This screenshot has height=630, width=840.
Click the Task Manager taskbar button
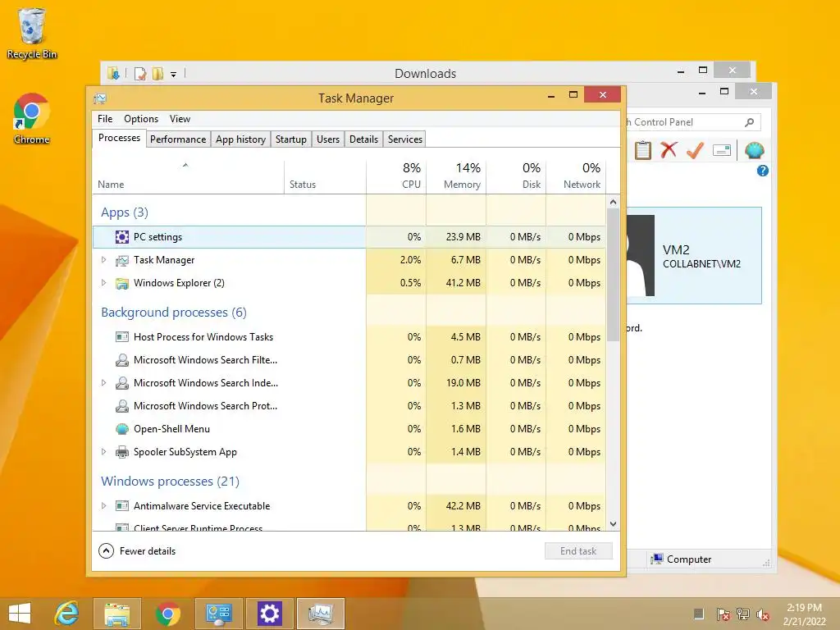pos(321,614)
